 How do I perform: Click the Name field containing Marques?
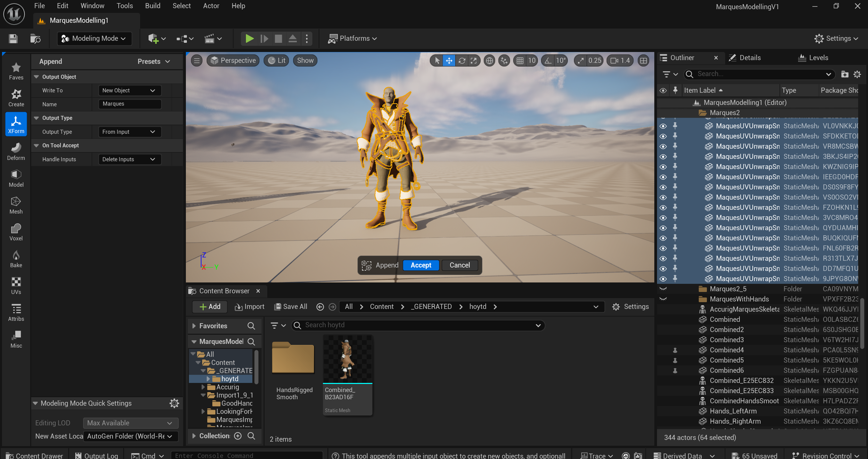click(x=130, y=104)
